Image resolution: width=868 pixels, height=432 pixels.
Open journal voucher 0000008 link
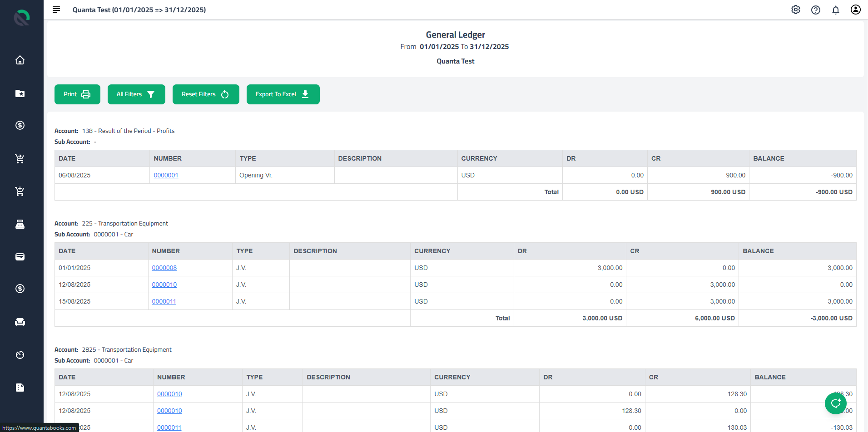[164, 268]
